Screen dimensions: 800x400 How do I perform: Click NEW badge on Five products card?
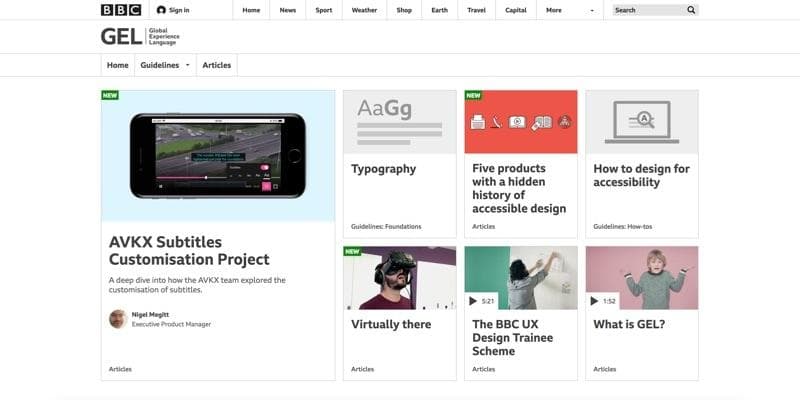[473, 95]
